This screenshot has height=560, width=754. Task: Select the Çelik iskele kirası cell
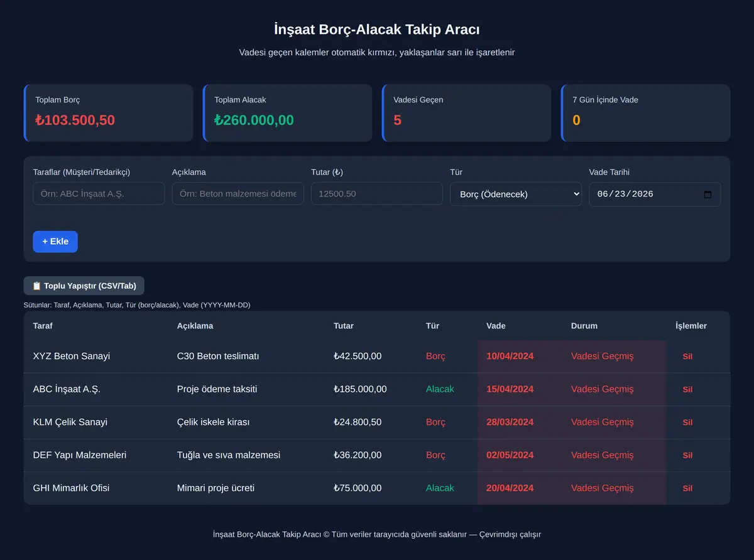pyautogui.click(x=246, y=423)
